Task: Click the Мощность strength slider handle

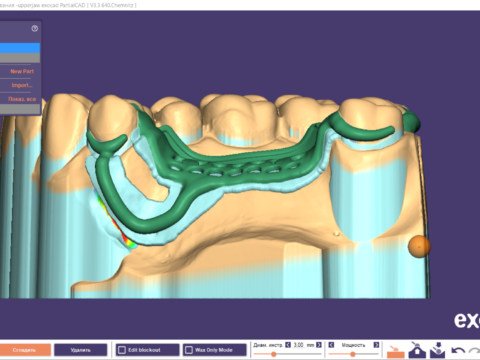Action: click(x=352, y=354)
